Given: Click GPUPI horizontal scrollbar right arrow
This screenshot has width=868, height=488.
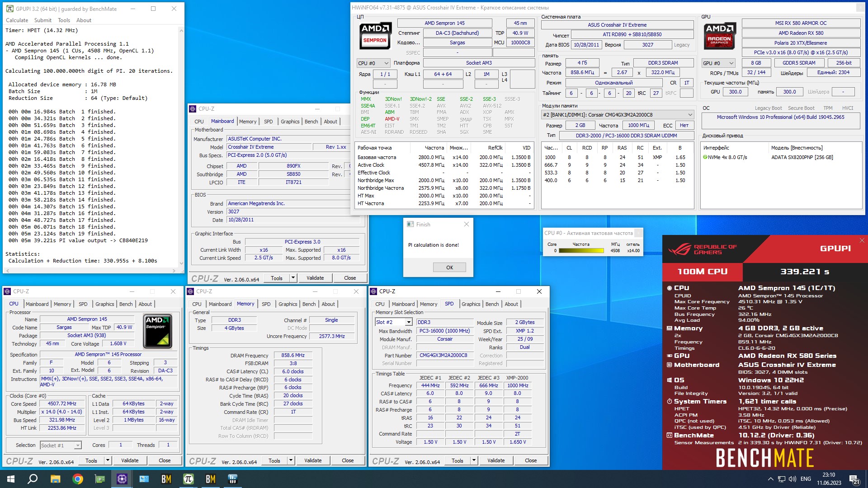Looking at the screenshot, I should (x=174, y=271).
